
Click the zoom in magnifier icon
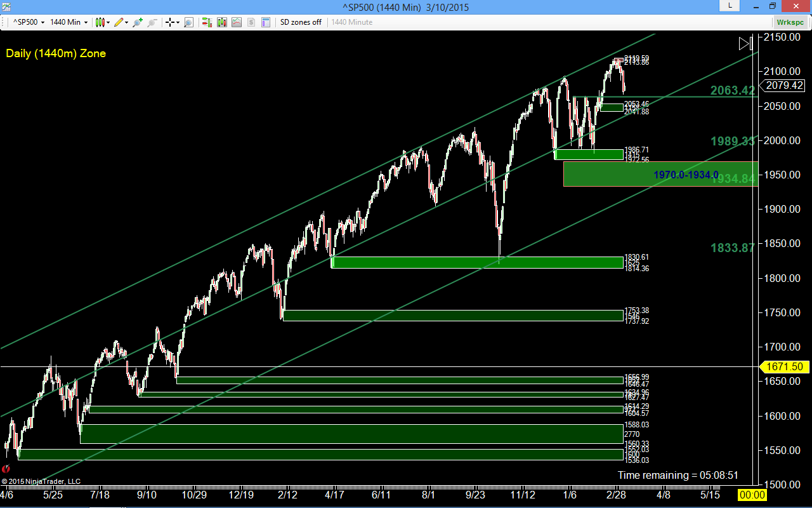click(138, 22)
